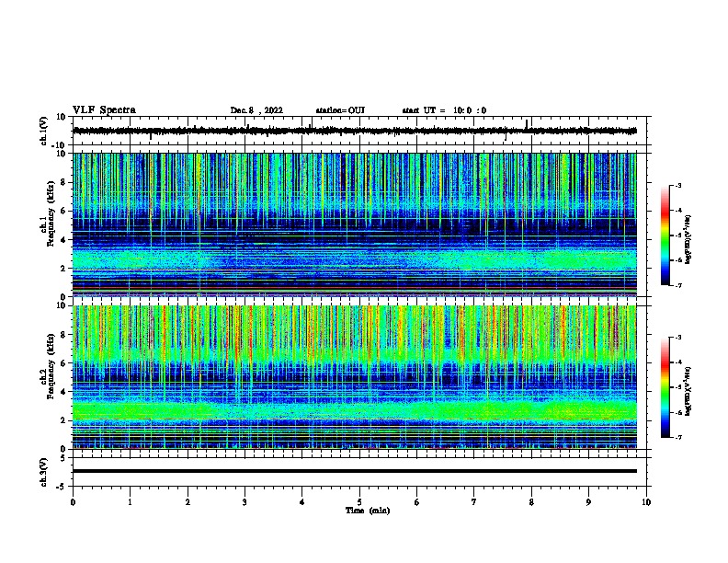Click the time axis tick label '5'
The image size is (728, 563).
point(359,502)
